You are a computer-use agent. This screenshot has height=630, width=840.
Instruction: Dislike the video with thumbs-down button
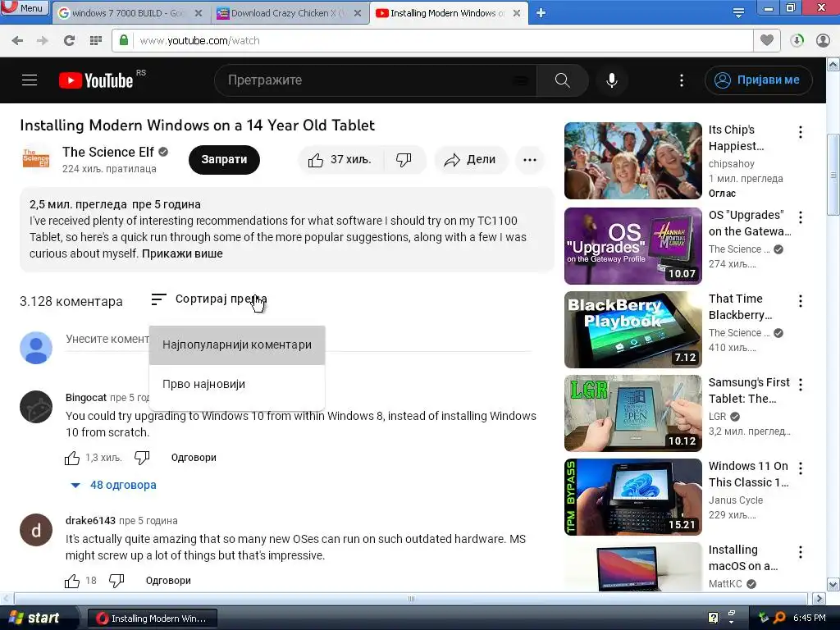point(404,160)
